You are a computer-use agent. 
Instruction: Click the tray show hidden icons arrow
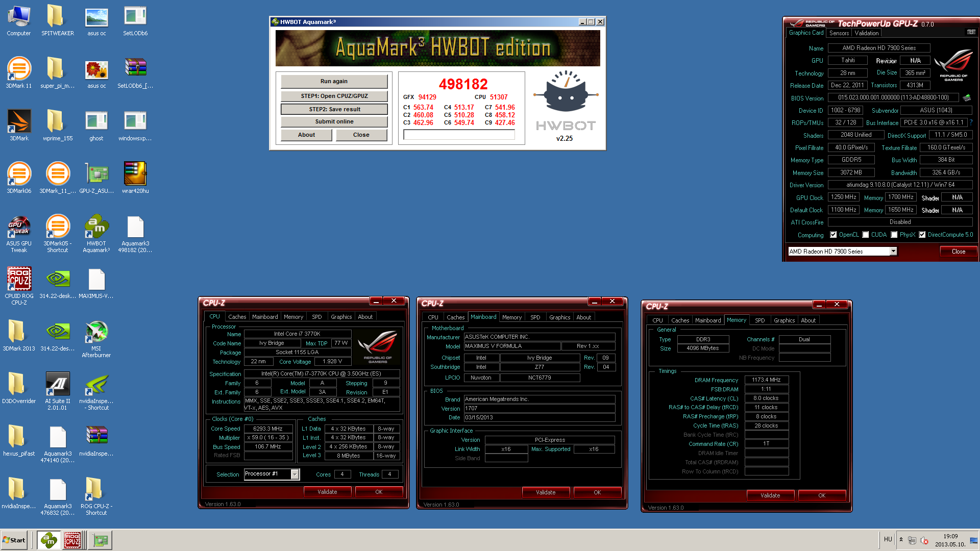(901, 539)
